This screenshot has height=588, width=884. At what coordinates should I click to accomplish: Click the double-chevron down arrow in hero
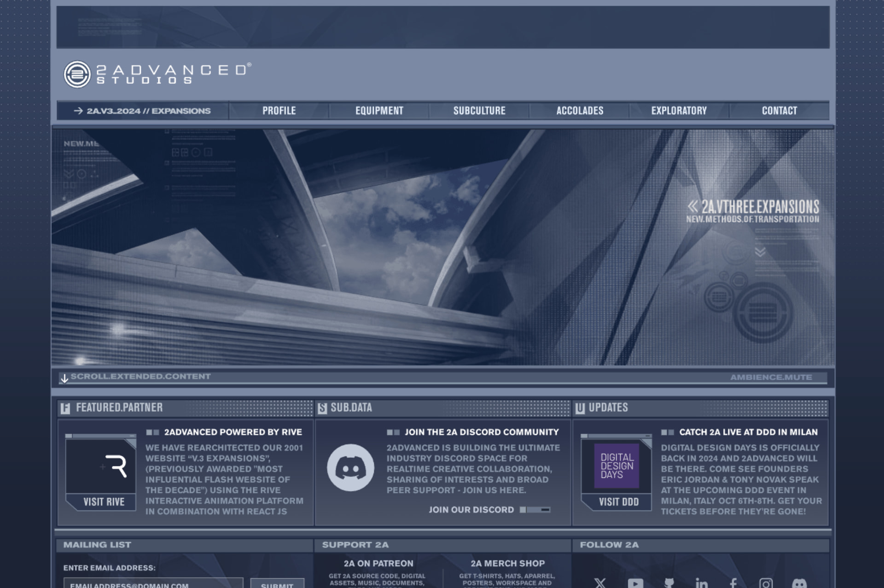click(760, 251)
